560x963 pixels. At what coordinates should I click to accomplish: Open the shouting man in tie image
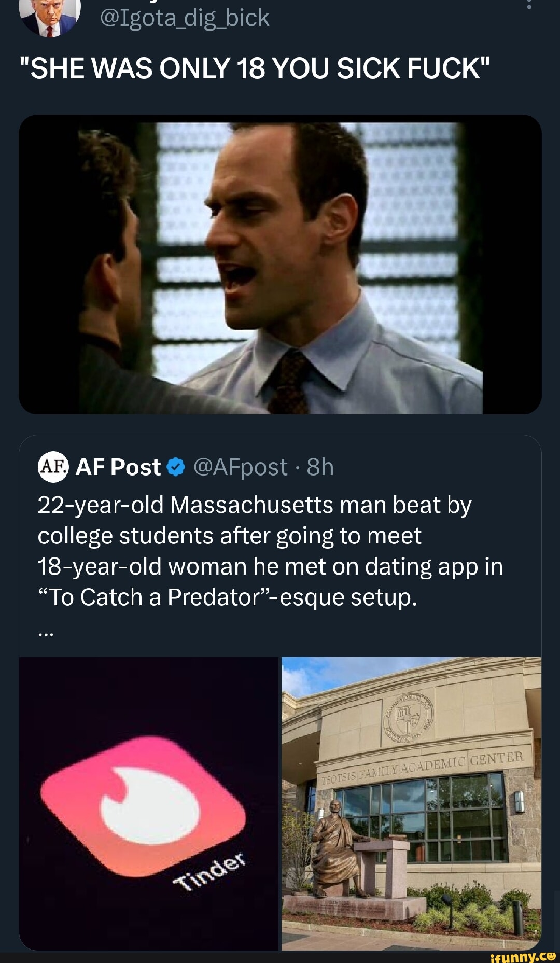pos(280,264)
